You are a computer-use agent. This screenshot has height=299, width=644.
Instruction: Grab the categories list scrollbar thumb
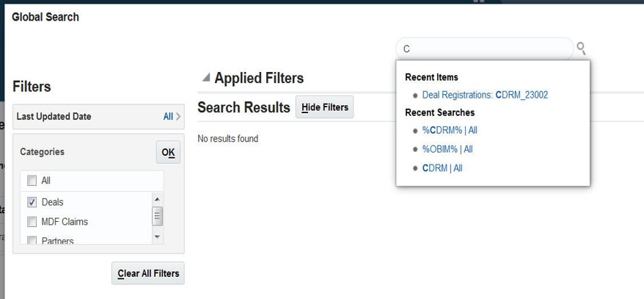point(157,216)
